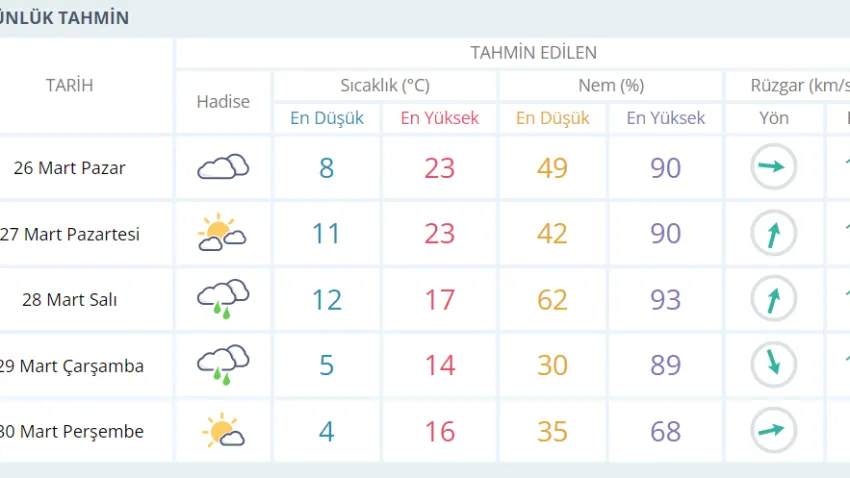
Task: Select the 28 Mart Salı date cell
Action: coord(70,300)
